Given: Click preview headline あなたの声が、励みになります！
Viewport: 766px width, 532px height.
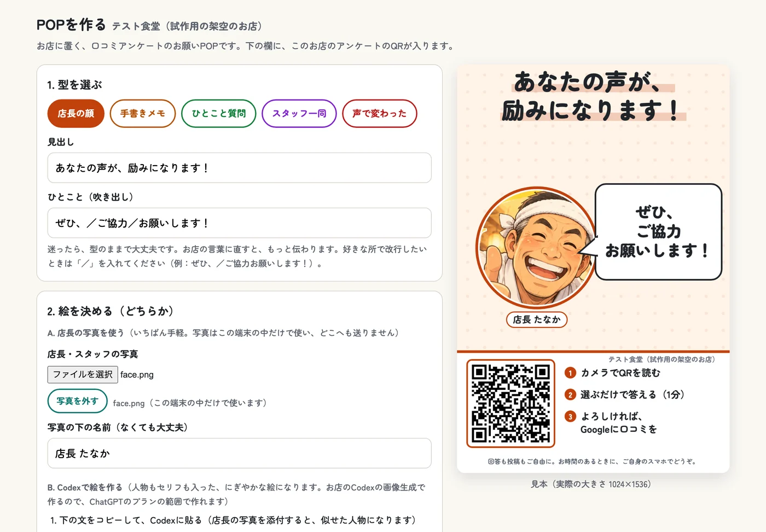Looking at the screenshot, I should pyautogui.click(x=593, y=96).
